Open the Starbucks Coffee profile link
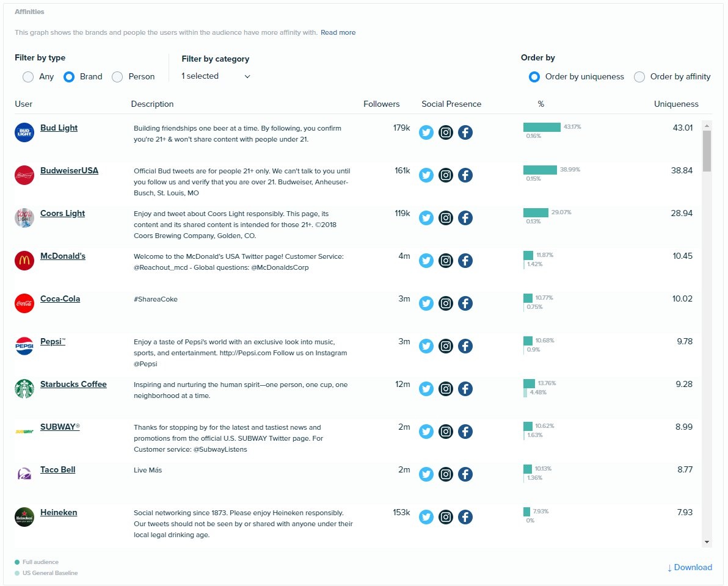 coord(73,384)
